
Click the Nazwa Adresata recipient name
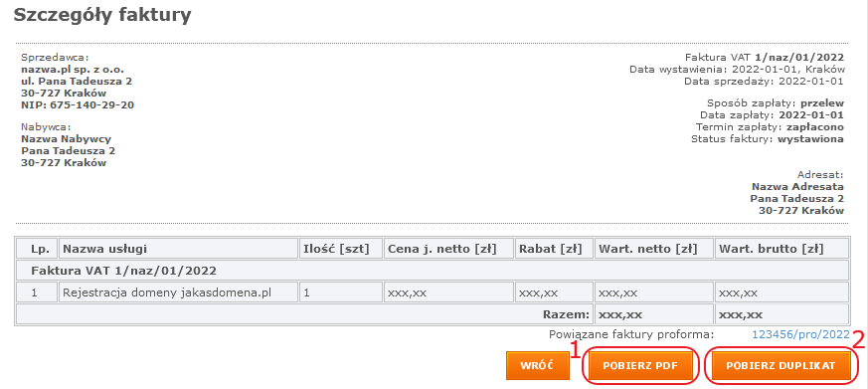[x=797, y=187]
